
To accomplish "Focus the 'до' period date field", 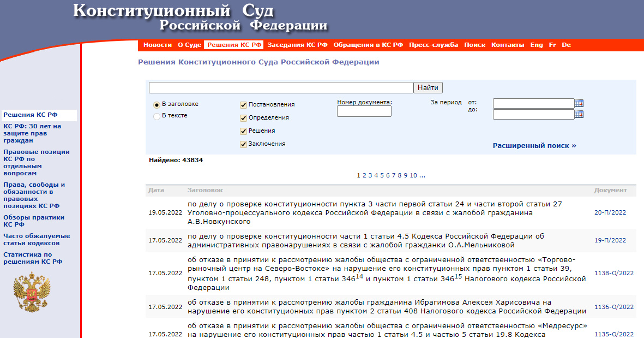I will click(533, 114).
